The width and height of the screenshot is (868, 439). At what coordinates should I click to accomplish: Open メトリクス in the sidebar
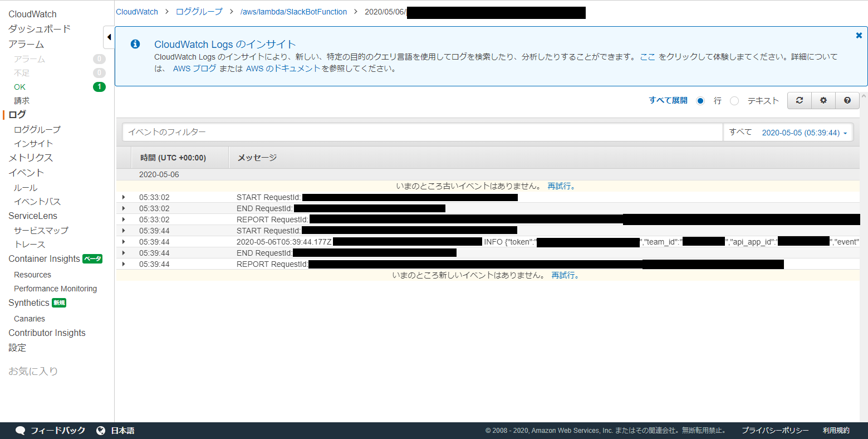click(x=31, y=158)
